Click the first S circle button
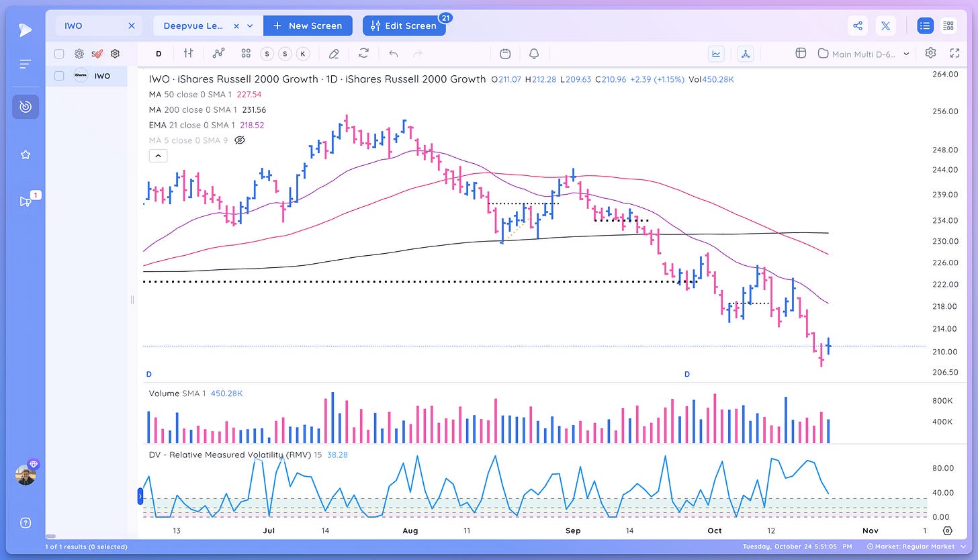This screenshot has width=978, height=560. tap(267, 54)
